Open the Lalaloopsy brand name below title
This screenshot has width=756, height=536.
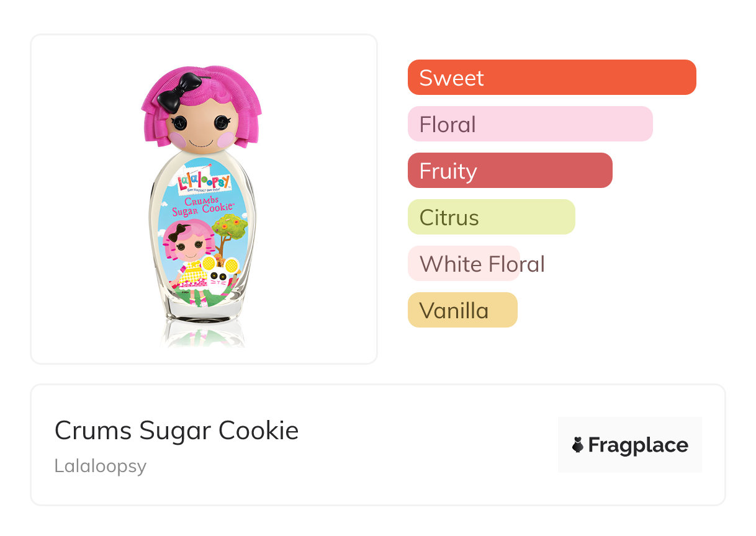(x=100, y=466)
